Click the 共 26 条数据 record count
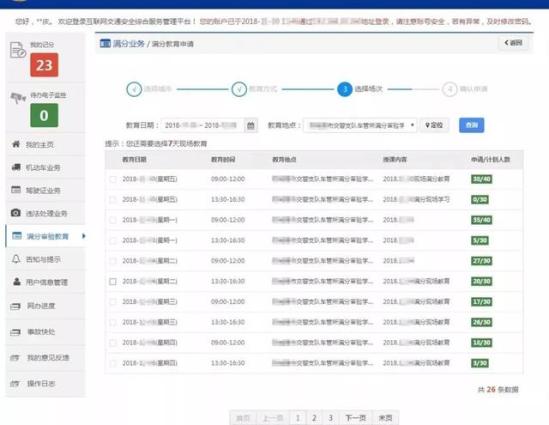 pos(498,389)
